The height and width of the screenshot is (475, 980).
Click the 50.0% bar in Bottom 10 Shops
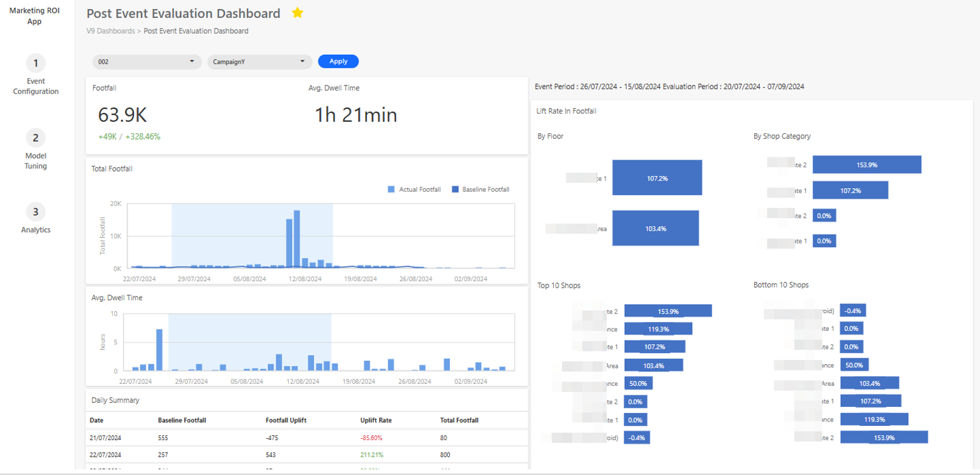pyautogui.click(x=854, y=365)
